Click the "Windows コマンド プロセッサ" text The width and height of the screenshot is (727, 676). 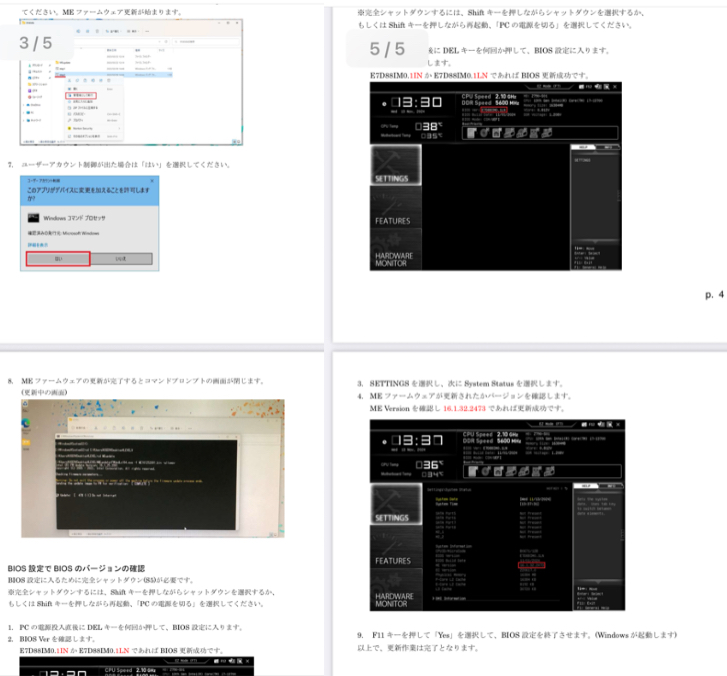coord(75,218)
